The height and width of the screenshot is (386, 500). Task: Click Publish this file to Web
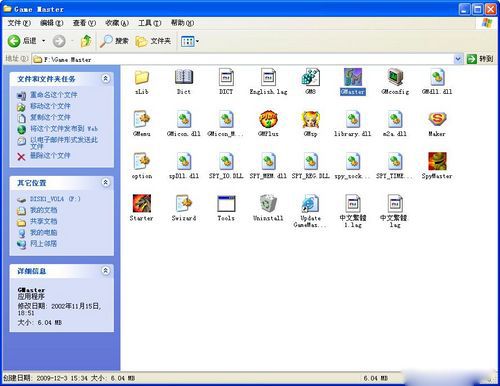[x=64, y=129]
